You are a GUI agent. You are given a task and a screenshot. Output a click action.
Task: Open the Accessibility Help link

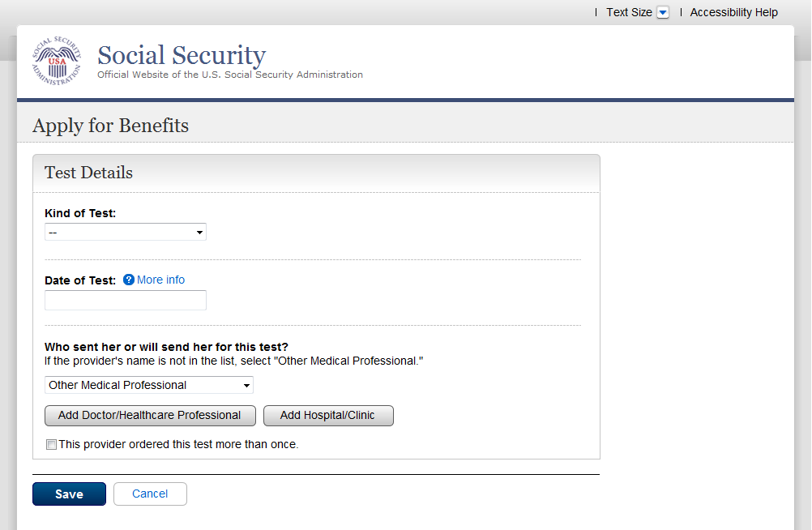733,13
